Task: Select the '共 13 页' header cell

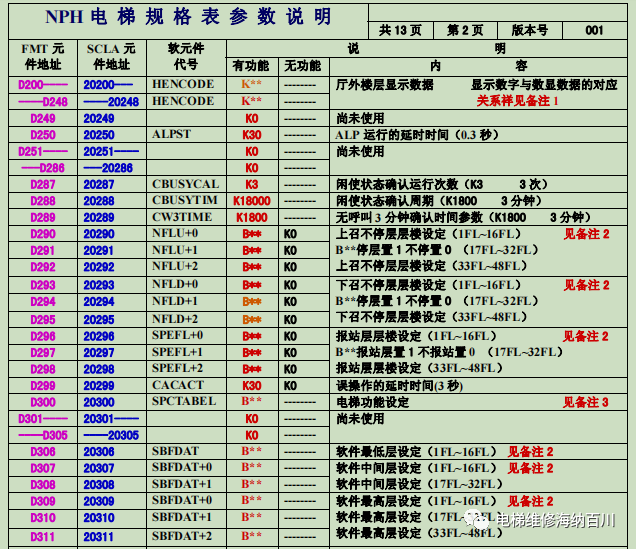Action: tap(400, 30)
